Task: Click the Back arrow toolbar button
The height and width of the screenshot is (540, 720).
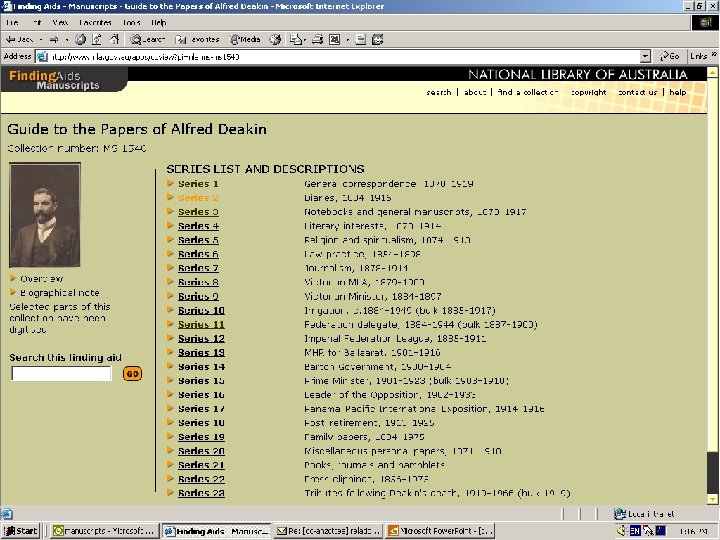Action: pos(18,39)
